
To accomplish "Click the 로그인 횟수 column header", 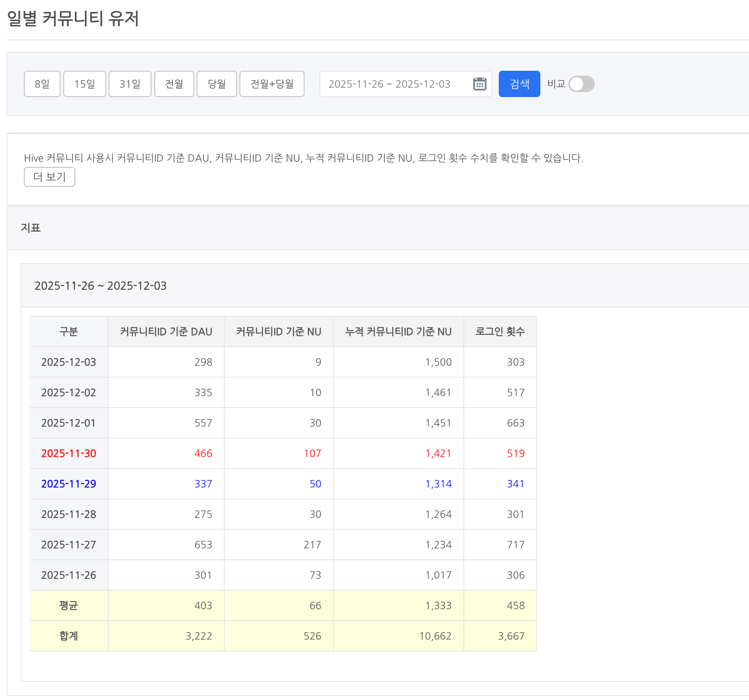I will (x=500, y=331).
